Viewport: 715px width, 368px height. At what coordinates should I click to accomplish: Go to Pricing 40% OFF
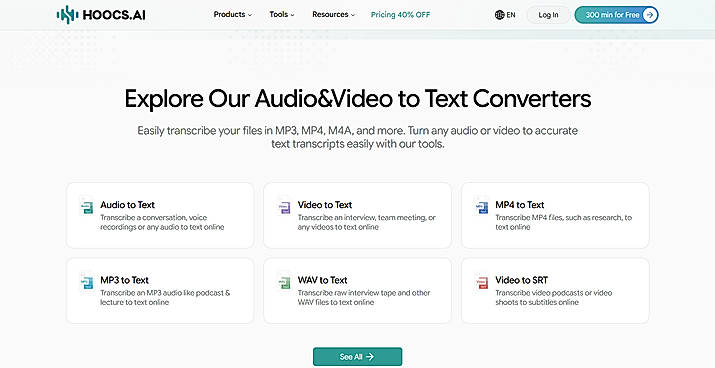point(400,15)
